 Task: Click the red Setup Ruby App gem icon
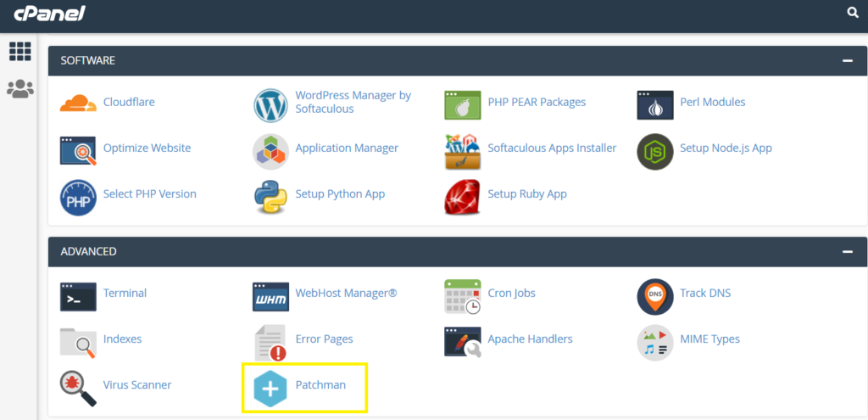(462, 196)
